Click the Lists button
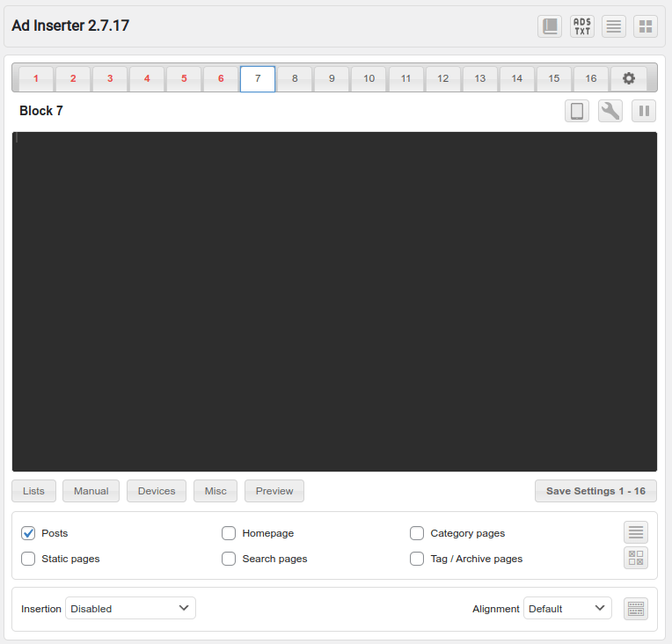 [33, 491]
